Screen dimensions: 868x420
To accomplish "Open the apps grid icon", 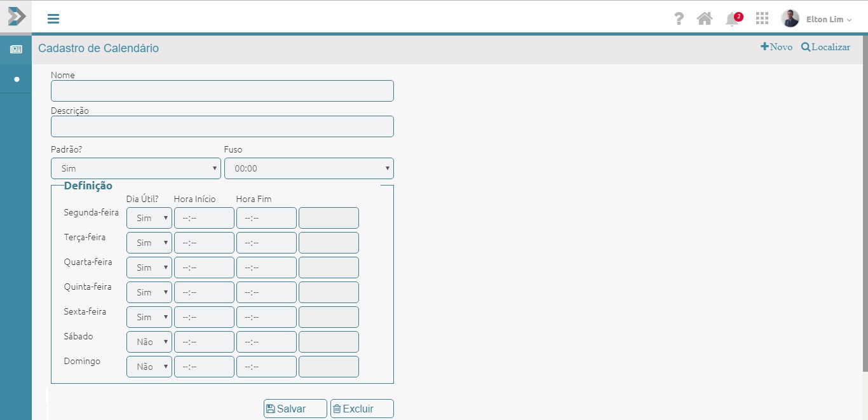I will (x=762, y=18).
